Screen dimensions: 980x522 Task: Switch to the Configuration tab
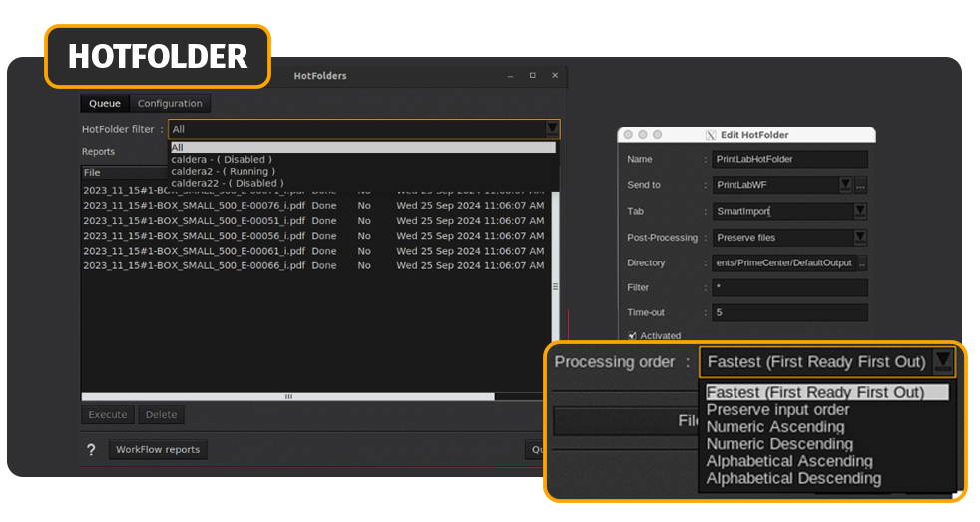click(170, 104)
